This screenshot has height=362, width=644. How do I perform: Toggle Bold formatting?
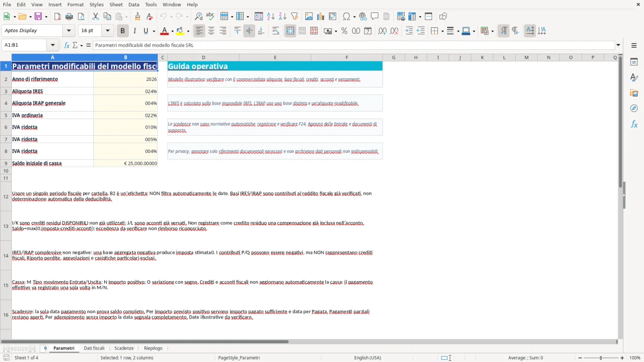tap(122, 31)
